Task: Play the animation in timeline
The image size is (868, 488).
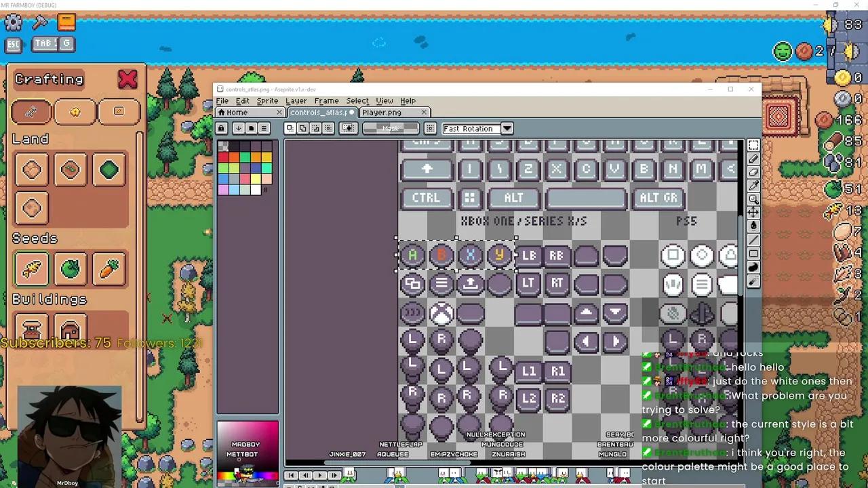Action: point(319,476)
